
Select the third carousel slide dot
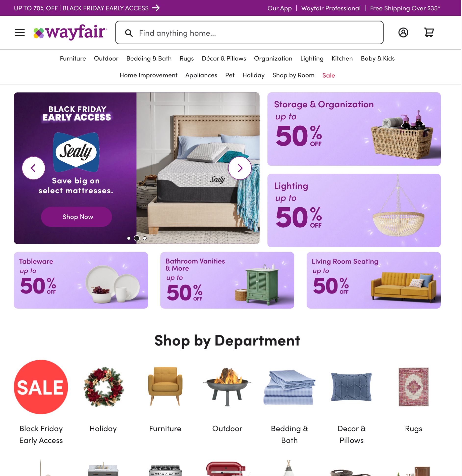(145, 238)
